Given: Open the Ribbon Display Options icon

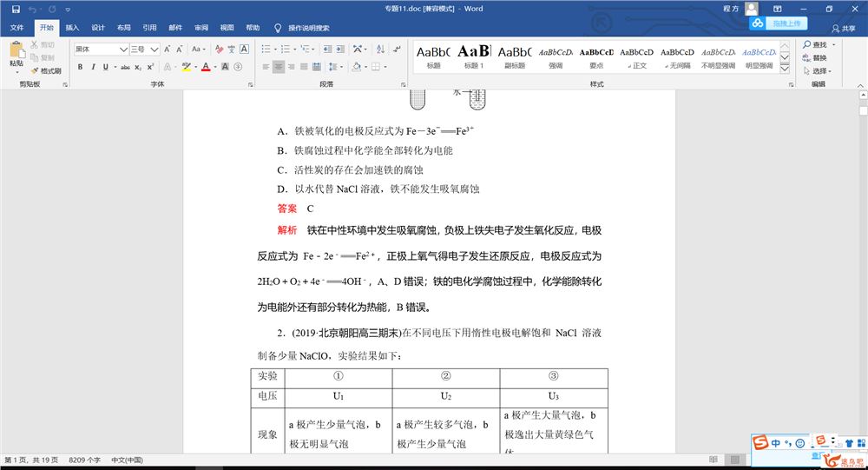Looking at the screenshot, I should (777, 9).
